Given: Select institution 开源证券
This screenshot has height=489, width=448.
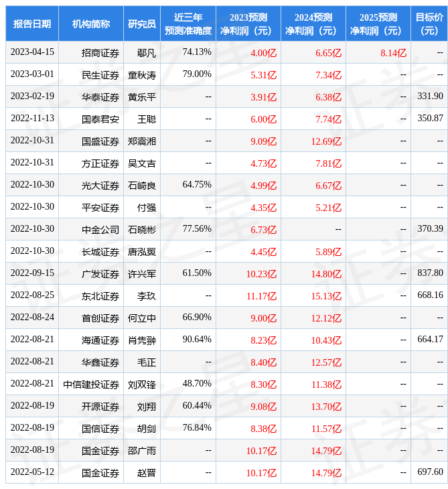Looking at the screenshot, I should [x=100, y=407].
